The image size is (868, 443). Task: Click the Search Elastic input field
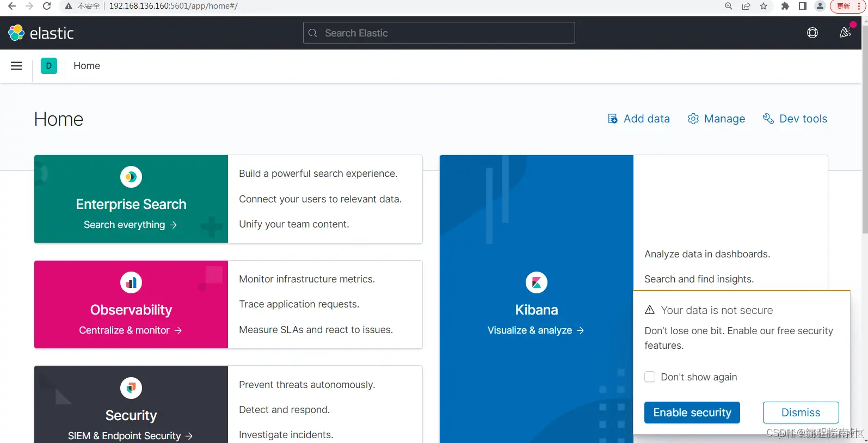(x=439, y=33)
